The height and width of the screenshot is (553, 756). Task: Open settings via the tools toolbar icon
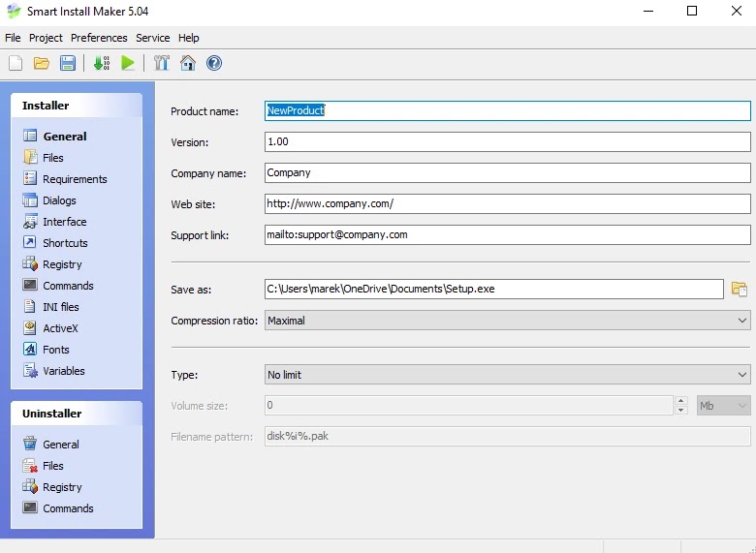[x=162, y=63]
